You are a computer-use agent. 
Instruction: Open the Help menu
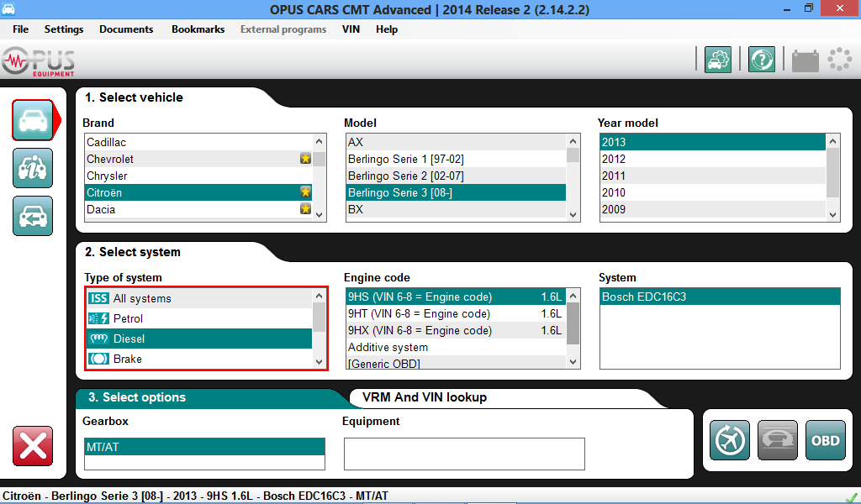coord(387,29)
